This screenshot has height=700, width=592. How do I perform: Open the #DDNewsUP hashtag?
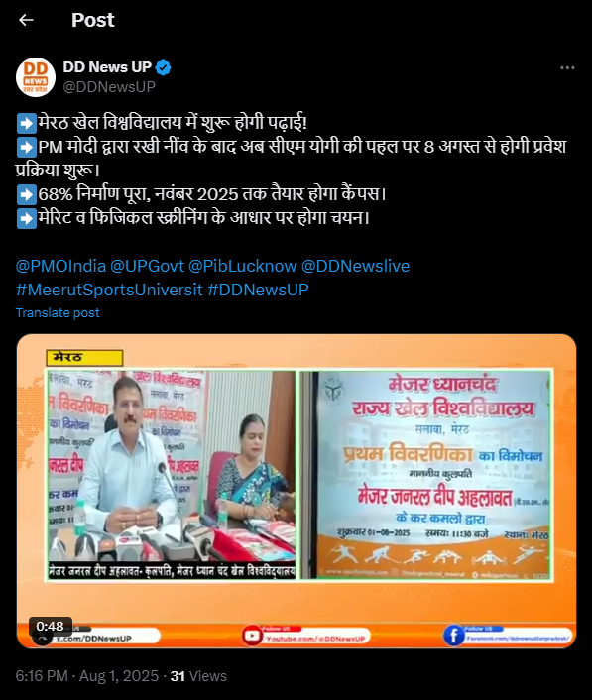[x=258, y=290]
